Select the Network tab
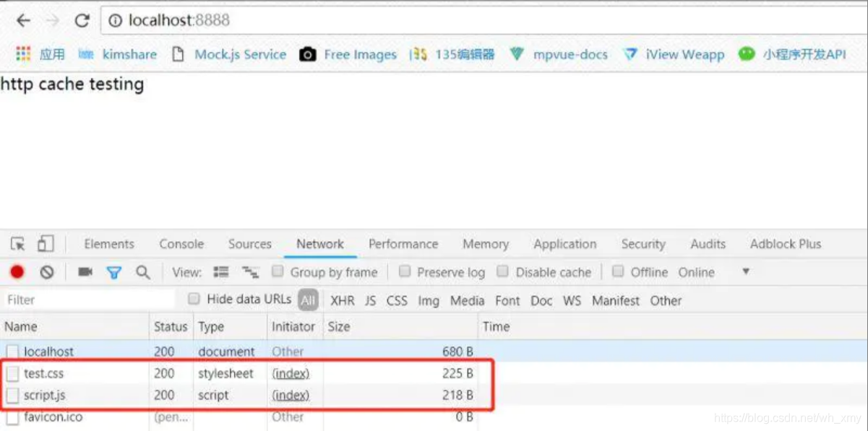868x431 pixels. click(x=320, y=244)
